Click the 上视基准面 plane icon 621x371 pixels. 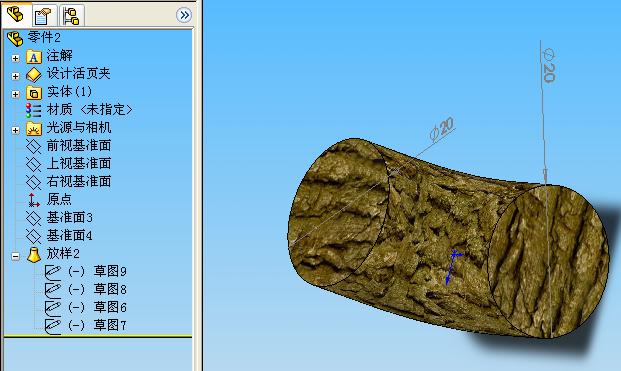34,164
